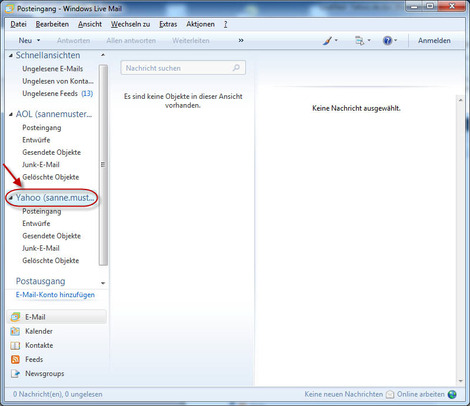Click the reading pane scroll up arrow
The width and height of the screenshot is (470, 406).
461,100
